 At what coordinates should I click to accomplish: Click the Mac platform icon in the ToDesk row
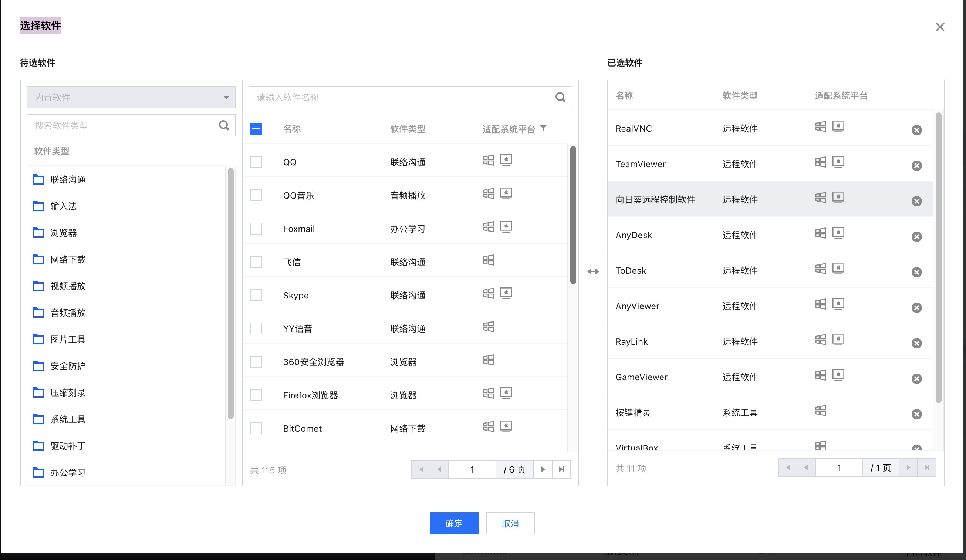coord(838,268)
